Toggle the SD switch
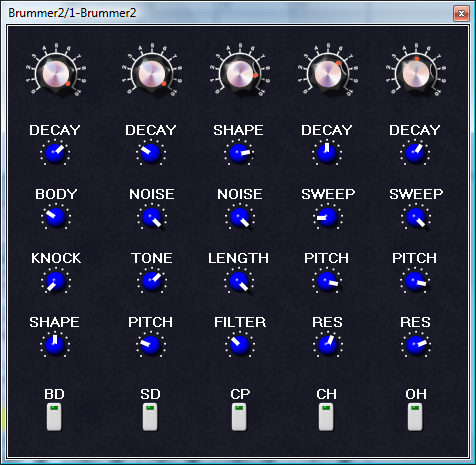The width and height of the screenshot is (476, 465). coord(150,417)
